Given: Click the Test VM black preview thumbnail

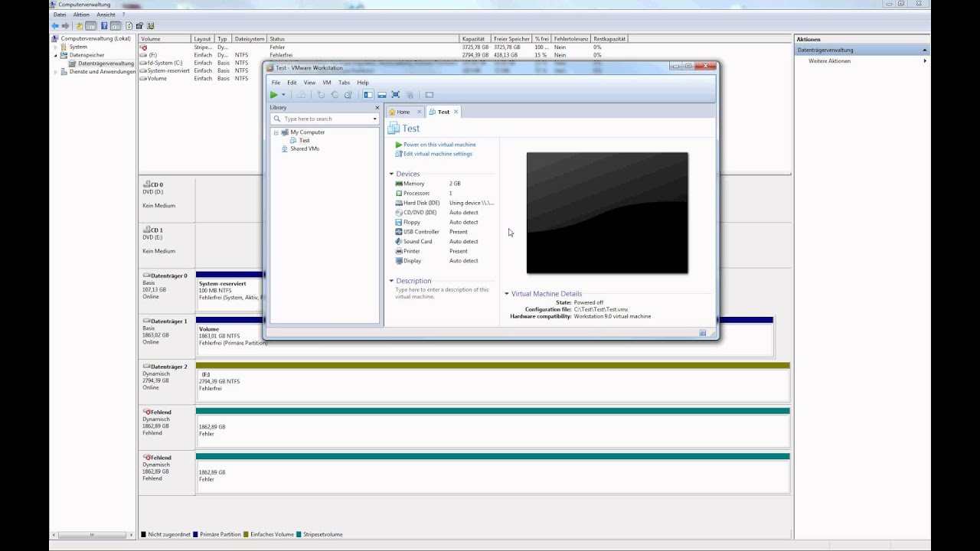Looking at the screenshot, I should [607, 213].
